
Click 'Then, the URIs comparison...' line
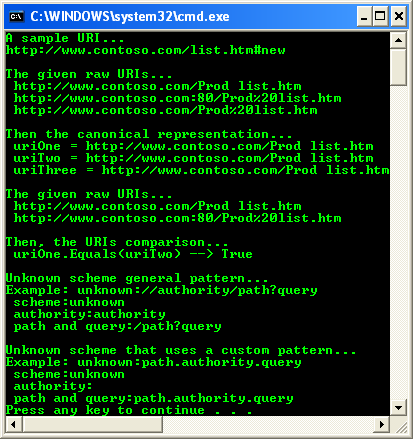pyautogui.click(x=117, y=242)
